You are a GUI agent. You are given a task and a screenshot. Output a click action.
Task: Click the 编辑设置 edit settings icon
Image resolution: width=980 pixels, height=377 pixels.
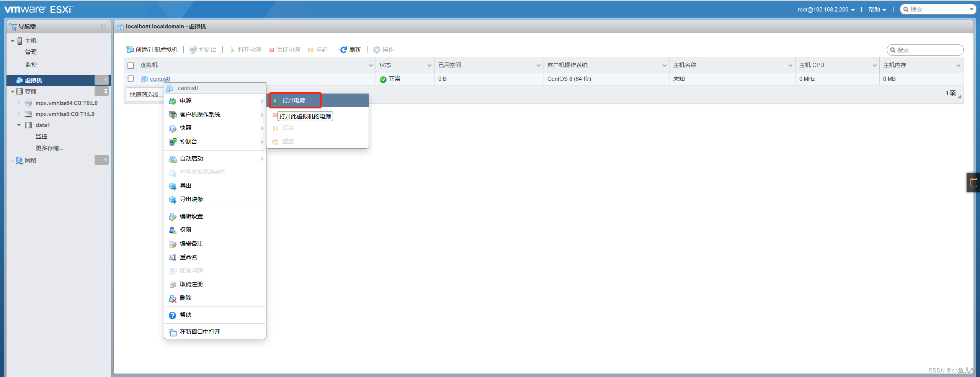pos(173,217)
